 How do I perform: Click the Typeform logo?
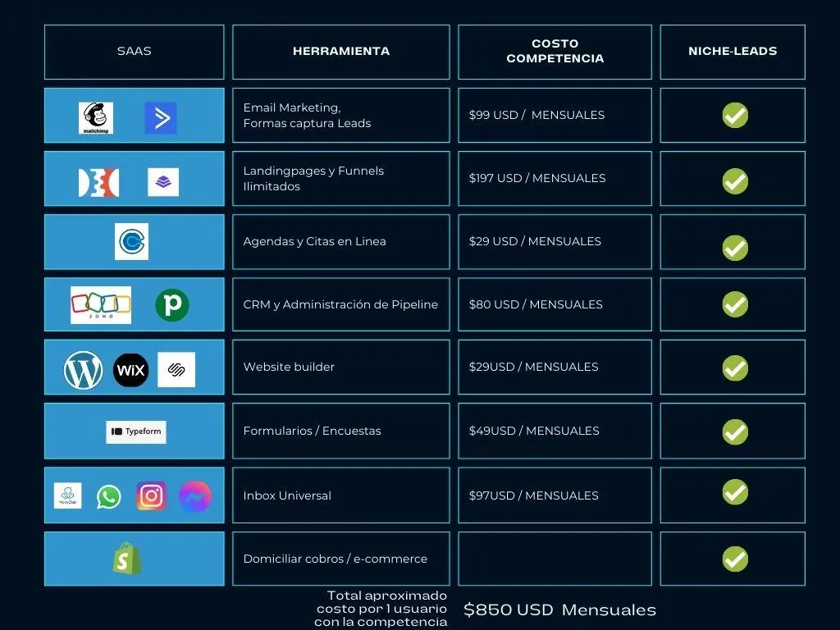pos(136,431)
